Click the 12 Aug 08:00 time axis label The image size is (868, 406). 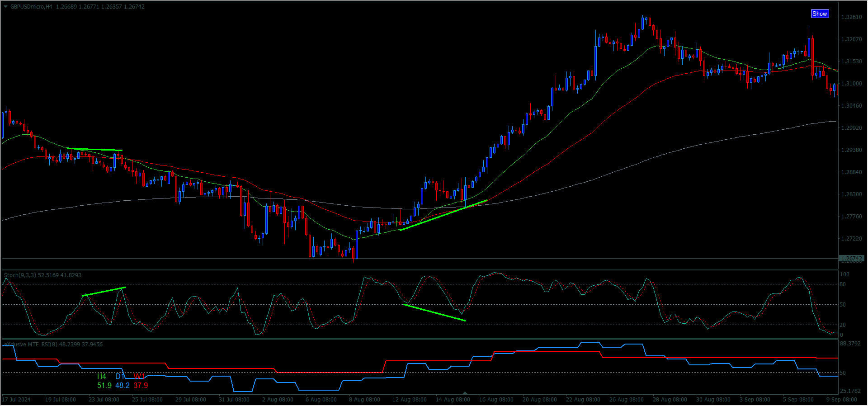tap(409, 400)
